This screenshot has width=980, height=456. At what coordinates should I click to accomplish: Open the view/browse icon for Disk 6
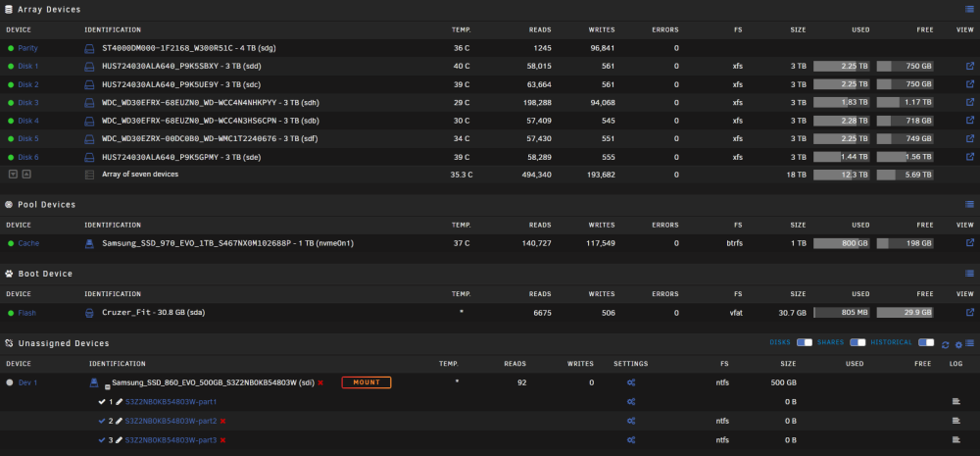(970, 156)
